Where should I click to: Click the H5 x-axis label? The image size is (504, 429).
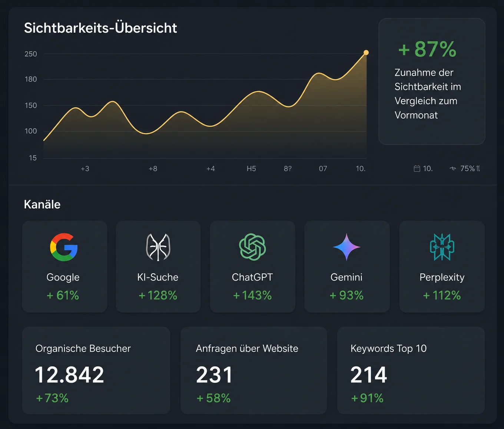[251, 169]
